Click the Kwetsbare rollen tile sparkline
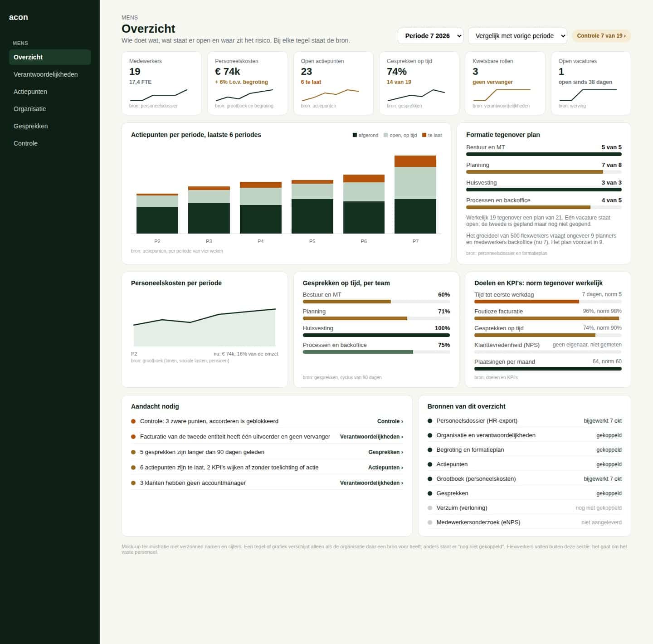The image size is (653, 644). click(502, 95)
